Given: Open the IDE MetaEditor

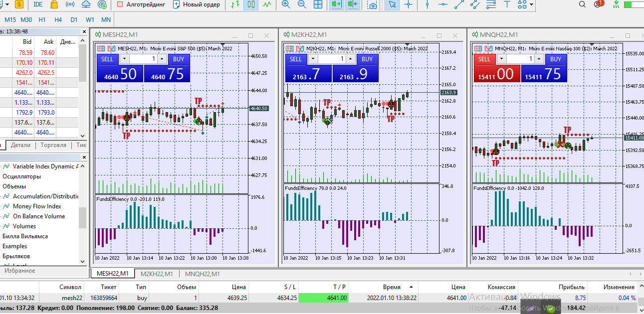Looking at the screenshot, I should [38, 4].
